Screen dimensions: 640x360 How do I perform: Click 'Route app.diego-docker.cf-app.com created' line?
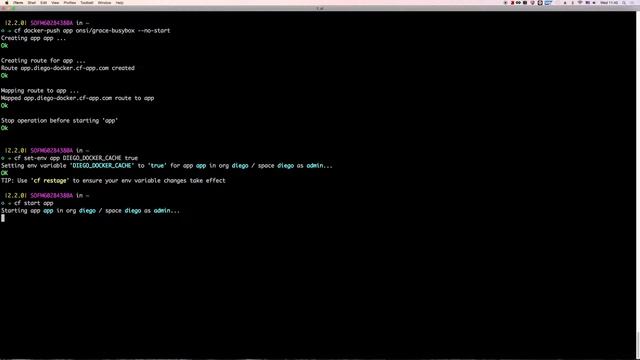pos(67,68)
